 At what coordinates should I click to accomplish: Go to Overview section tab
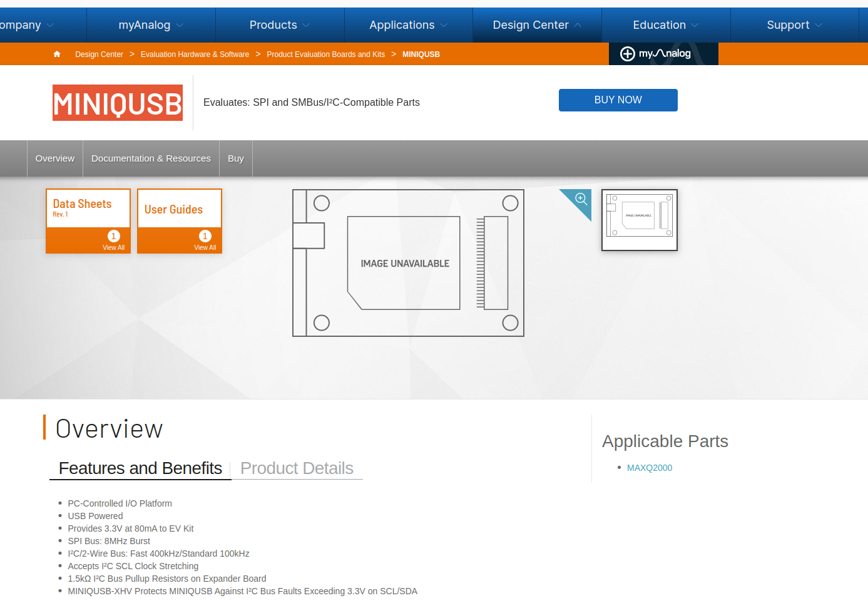pyautogui.click(x=55, y=158)
